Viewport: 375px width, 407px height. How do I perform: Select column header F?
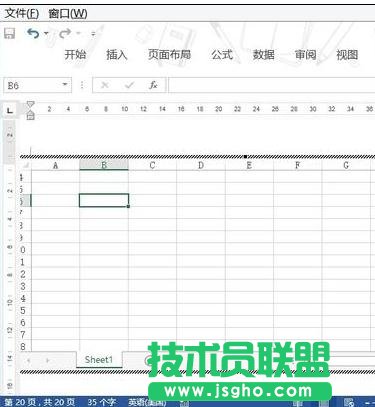click(x=297, y=165)
